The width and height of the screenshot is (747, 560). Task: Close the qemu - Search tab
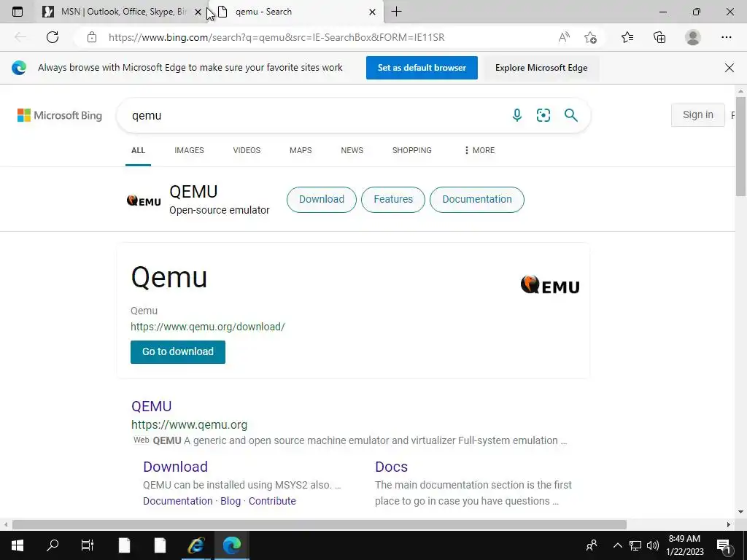point(373,12)
